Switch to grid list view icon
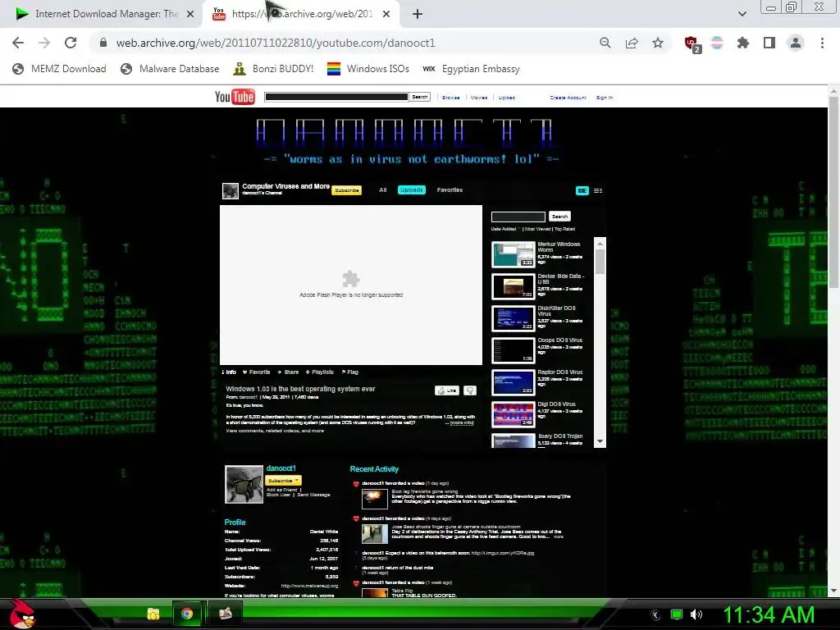Screen dimensions: 840x630 click(598, 190)
